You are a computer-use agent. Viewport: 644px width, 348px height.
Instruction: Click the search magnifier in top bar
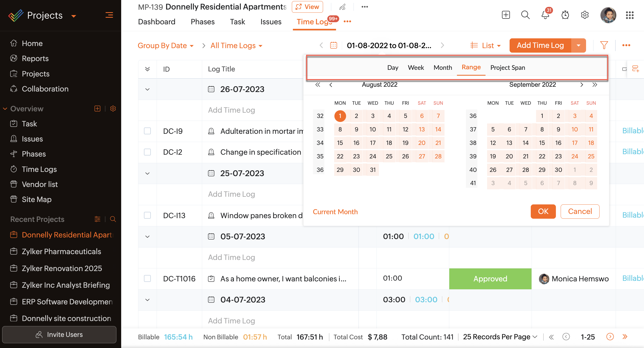[x=525, y=15]
